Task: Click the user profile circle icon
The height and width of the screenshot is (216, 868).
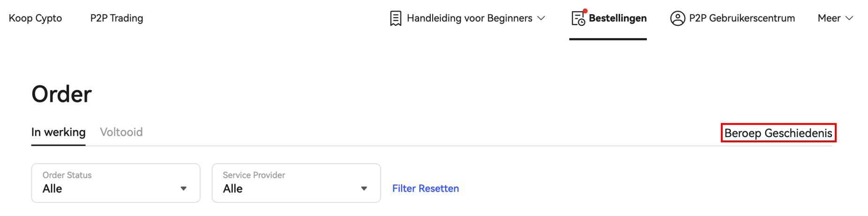Action: pyautogui.click(x=678, y=18)
